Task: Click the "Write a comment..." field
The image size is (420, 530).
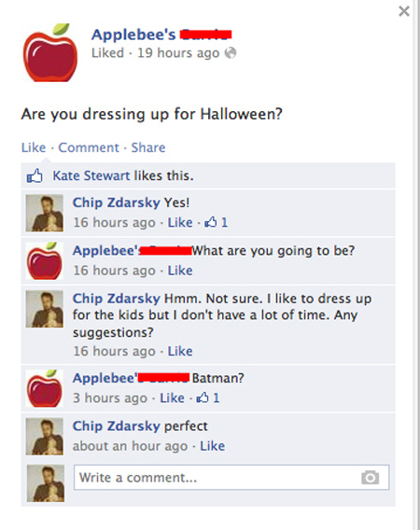Action: click(231, 477)
